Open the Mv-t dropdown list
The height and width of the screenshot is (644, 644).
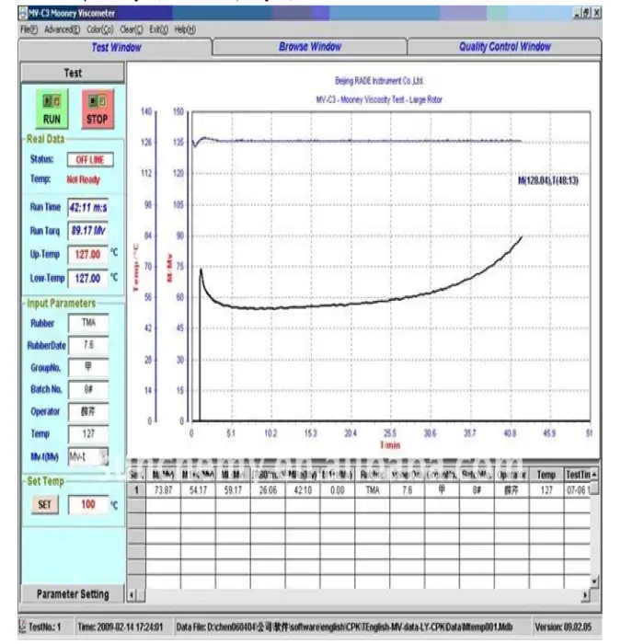104,456
